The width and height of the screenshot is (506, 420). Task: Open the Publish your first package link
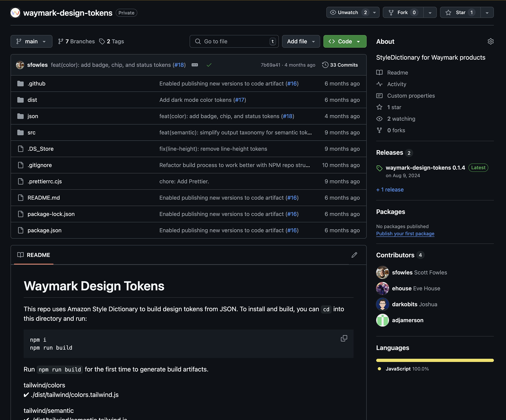pos(405,233)
